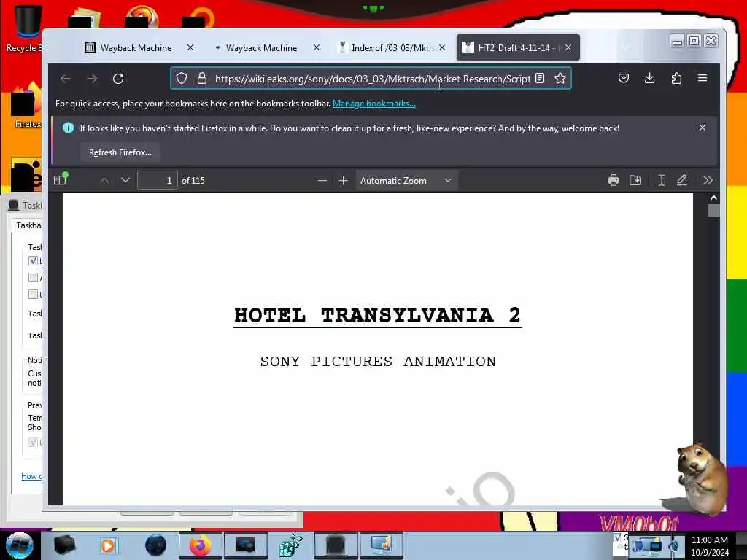747x560 pixels.
Task: Open PDF viewer tools overflow menu
Action: click(708, 180)
